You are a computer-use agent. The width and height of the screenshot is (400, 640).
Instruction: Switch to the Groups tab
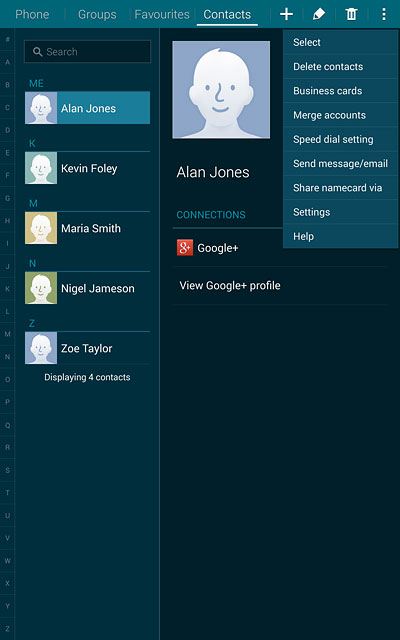coord(97,14)
